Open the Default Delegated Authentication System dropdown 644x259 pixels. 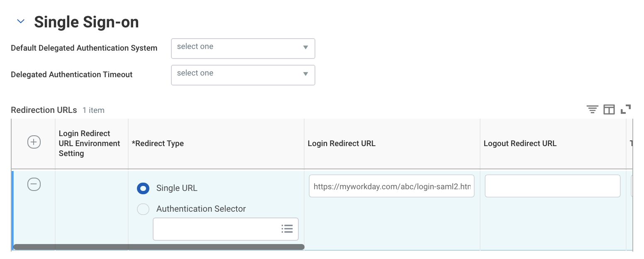pyautogui.click(x=243, y=49)
